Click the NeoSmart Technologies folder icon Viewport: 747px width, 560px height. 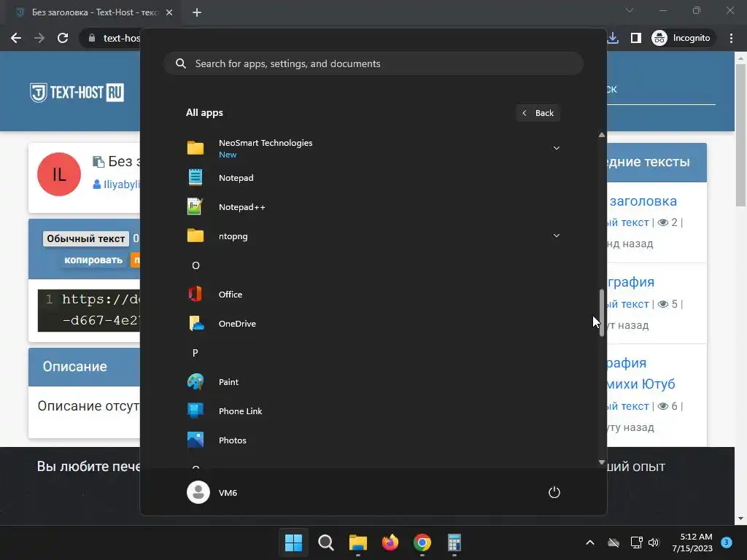(x=196, y=147)
